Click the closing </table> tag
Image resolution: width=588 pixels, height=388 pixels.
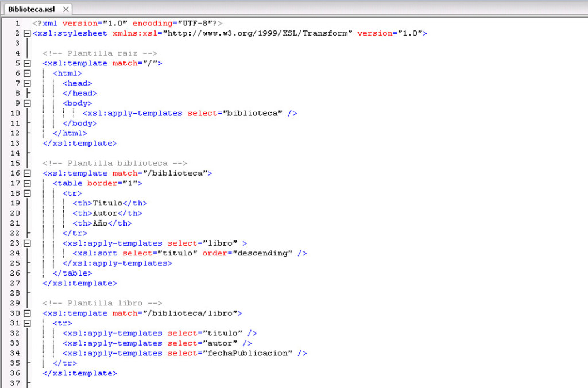[x=72, y=273]
